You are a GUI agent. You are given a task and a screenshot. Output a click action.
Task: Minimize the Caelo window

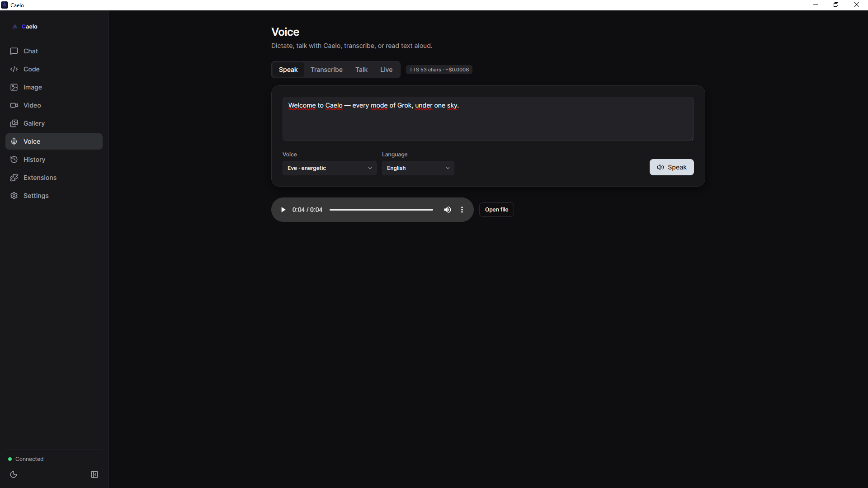coord(816,5)
